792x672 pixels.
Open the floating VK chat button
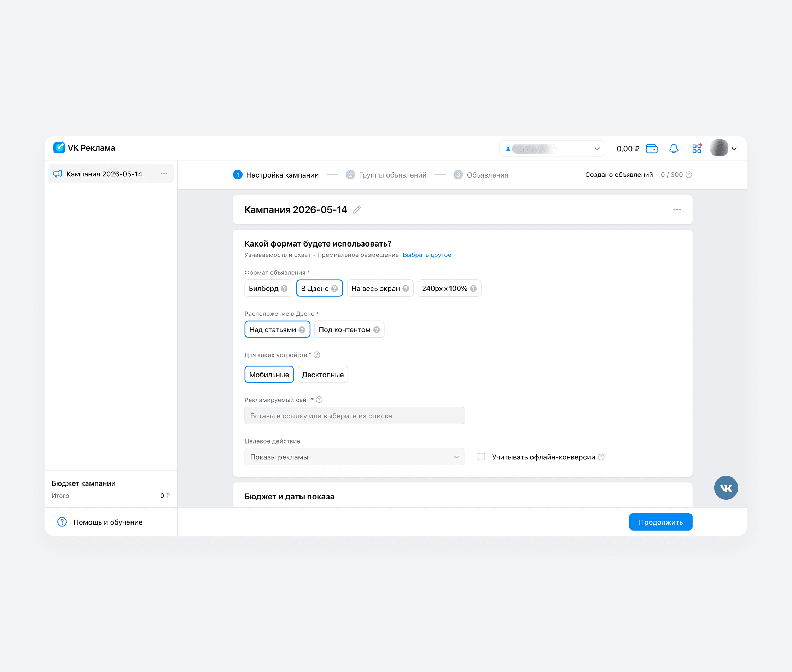tap(726, 488)
